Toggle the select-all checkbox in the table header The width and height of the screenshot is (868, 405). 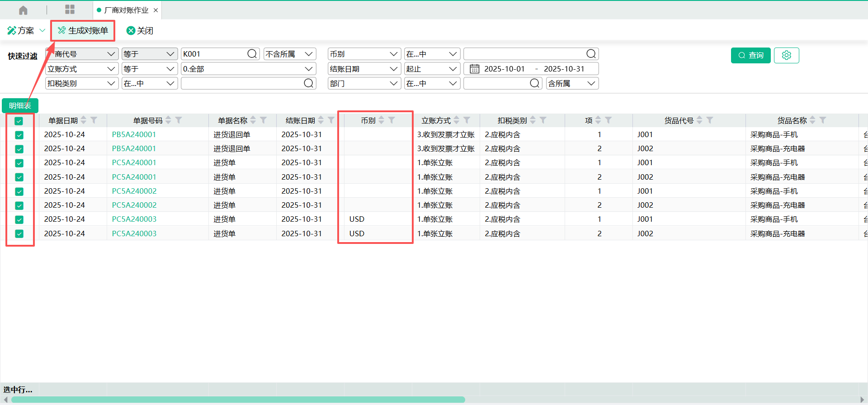pos(19,121)
